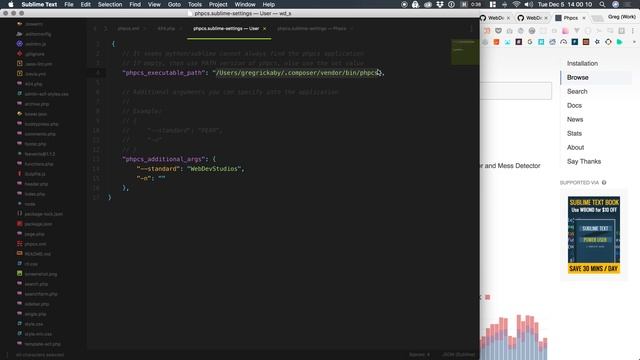
Task: Click the file icon next to README.md
Action: pyautogui.click(x=19, y=253)
